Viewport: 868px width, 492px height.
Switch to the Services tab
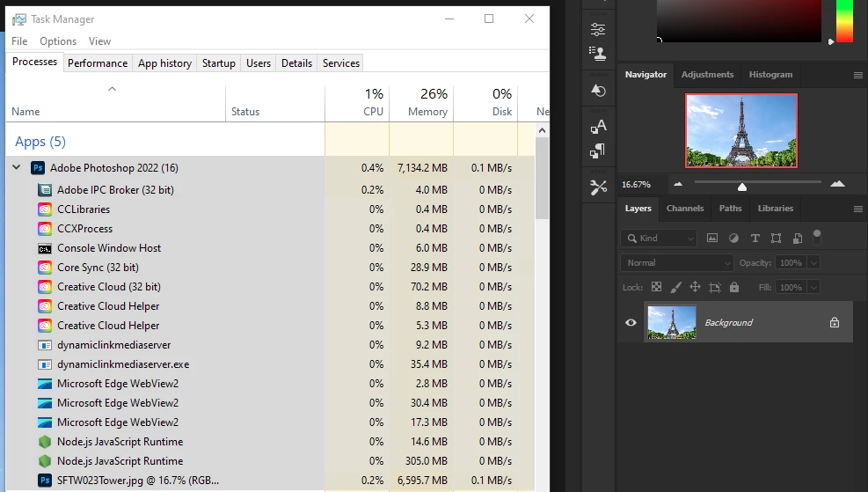point(341,63)
